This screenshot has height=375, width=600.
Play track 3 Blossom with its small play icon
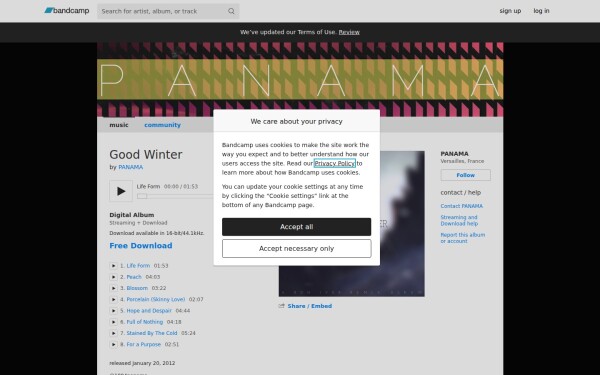[113, 288]
